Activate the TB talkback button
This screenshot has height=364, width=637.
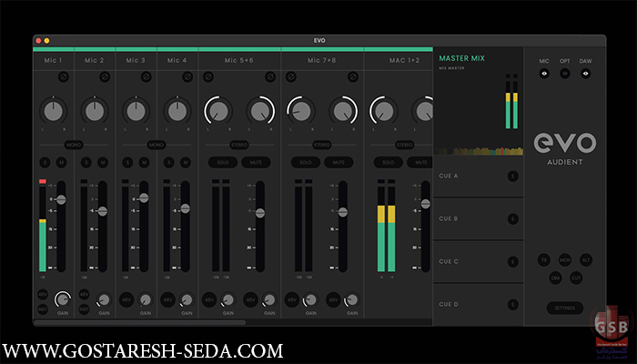(x=543, y=260)
